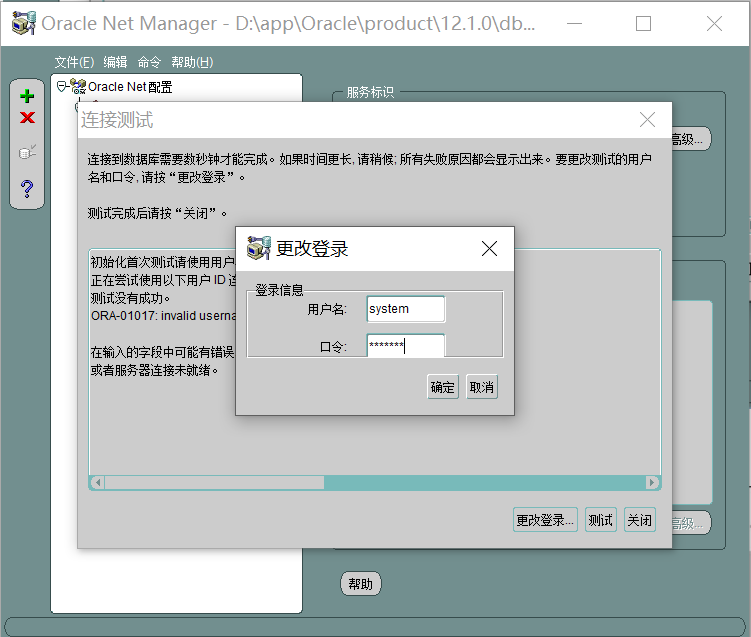751x637 pixels.
Task: Close the Oracle Net Manager window
Action: 714,23
